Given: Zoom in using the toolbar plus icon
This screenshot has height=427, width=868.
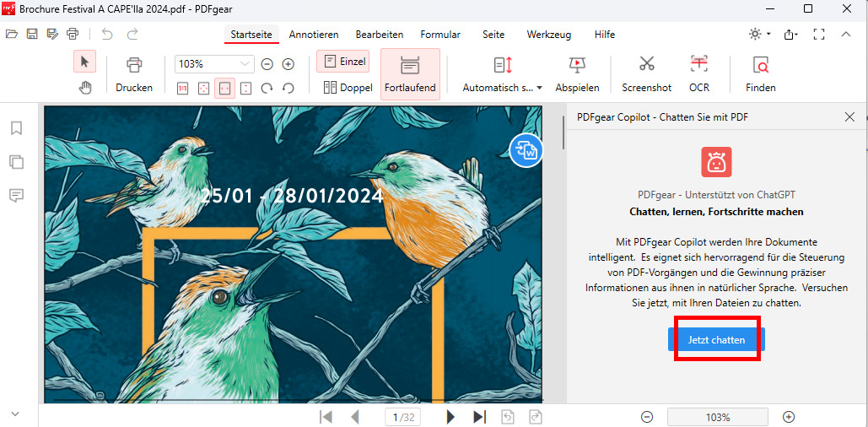Looking at the screenshot, I should (288, 64).
